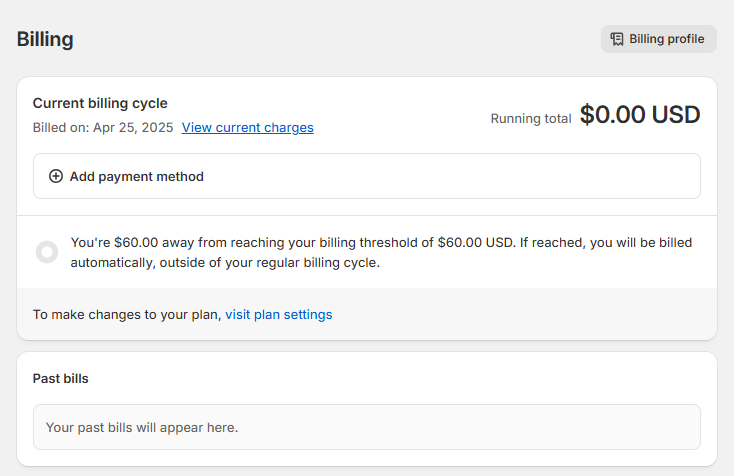Open the Billing profile button
This screenshot has width=734, height=476.
point(659,40)
